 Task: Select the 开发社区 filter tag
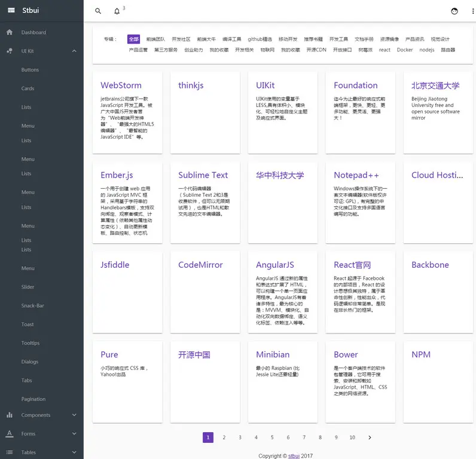pos(181,39)
